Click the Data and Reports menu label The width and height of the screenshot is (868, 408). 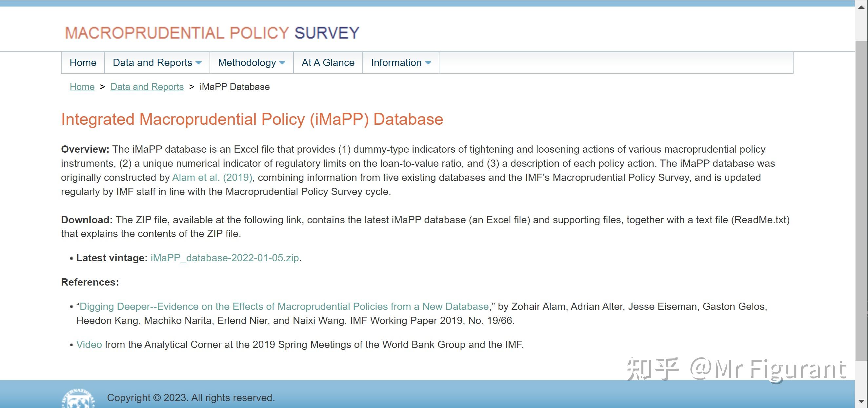pos(152,63)
